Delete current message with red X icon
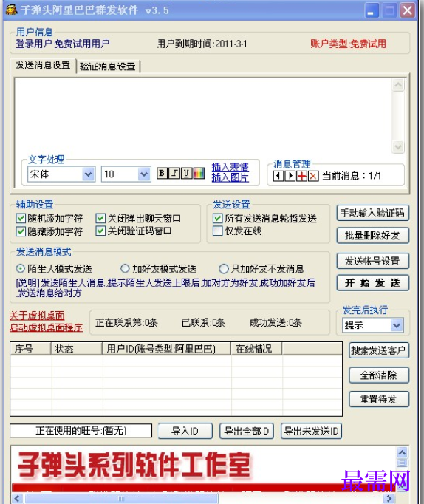 click(313, 176)
